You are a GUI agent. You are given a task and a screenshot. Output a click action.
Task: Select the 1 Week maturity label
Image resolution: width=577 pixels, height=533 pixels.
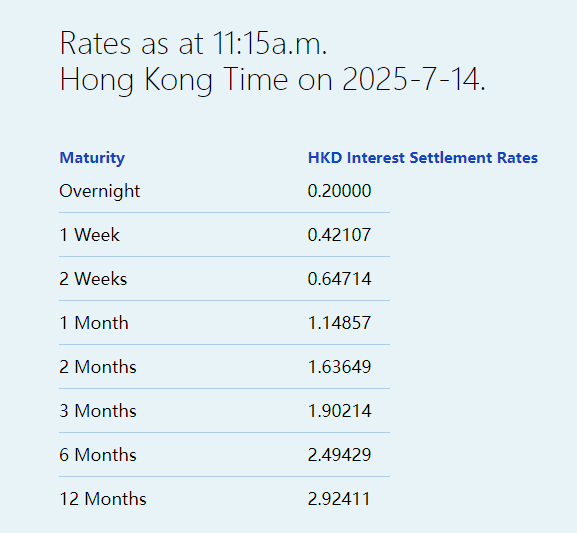[x=89, y=235]
